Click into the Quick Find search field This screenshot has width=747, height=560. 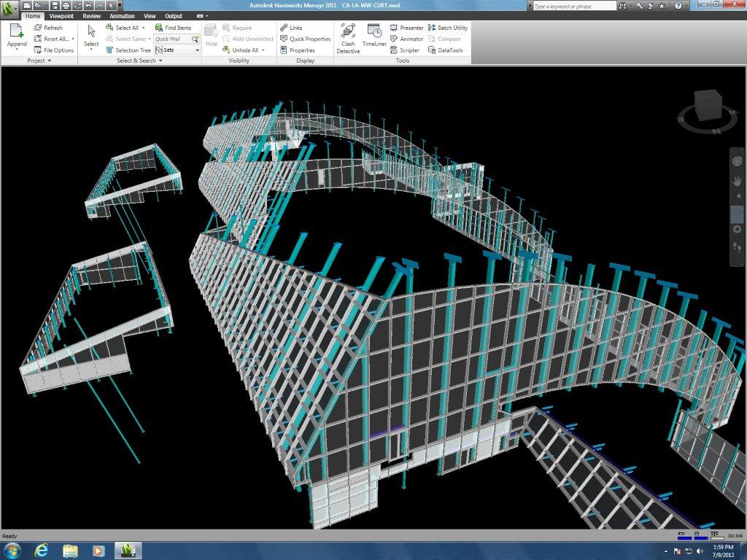click(x=173, y=39)
